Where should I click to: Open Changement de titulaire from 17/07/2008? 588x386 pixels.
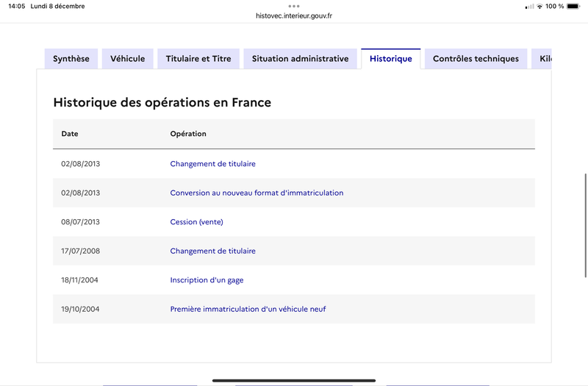(212, 251)
